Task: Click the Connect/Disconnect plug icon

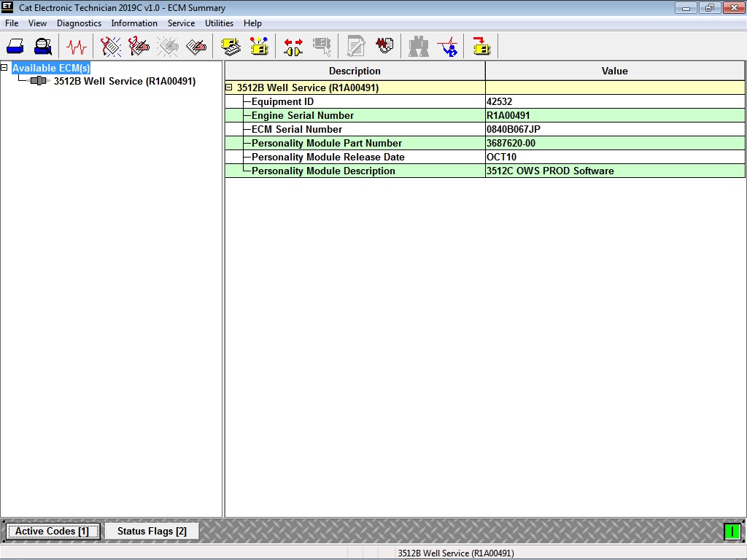Action: pos(293,47)
